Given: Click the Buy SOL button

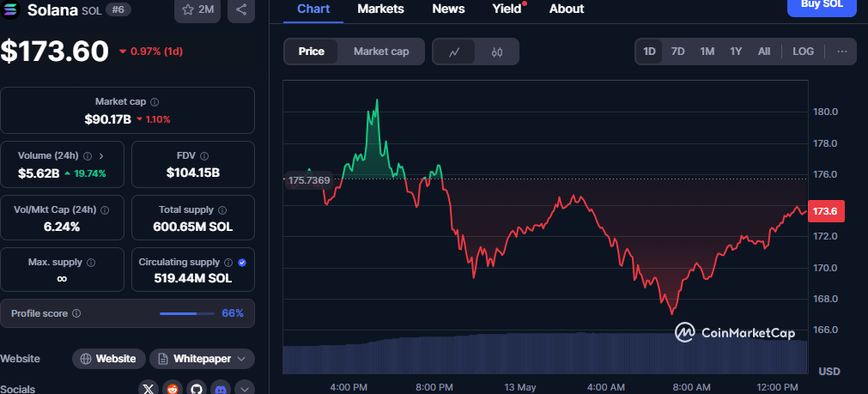Looking at the screenshot, I should click(x=822, y=5).
